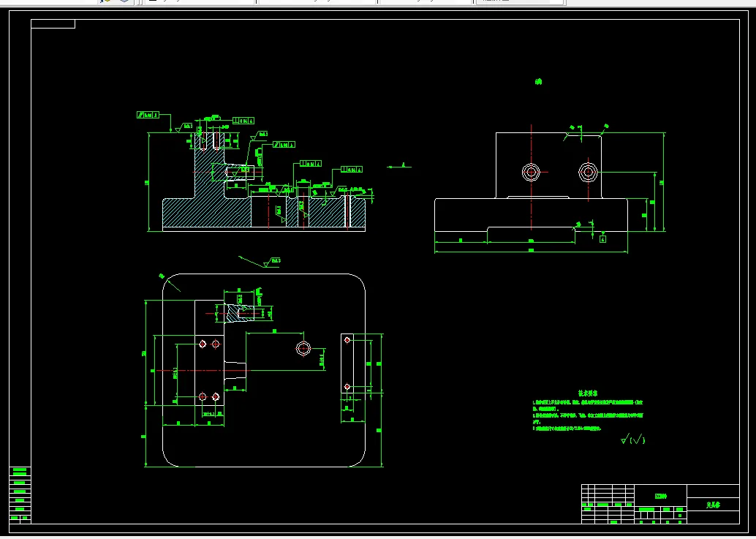Pick the parallelism tolerance frame at top left
The image size is (756, 539).
click(148, 115)
